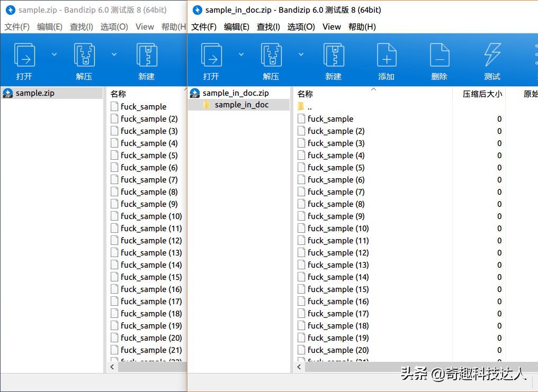Viewport: 538px width, 392px height.
Task: Click file icon of fuck_sample (15) in sample_in_doc.zip
Action: point(301,289)
